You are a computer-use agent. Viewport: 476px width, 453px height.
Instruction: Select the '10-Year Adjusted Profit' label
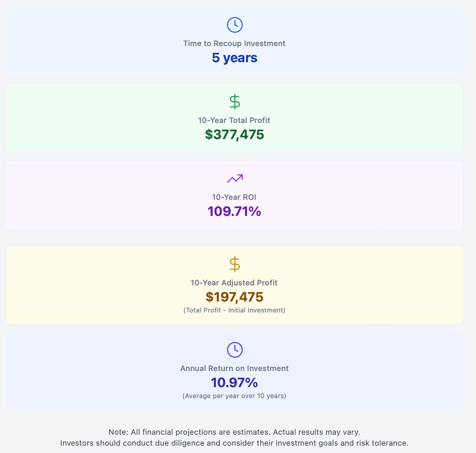coord(234,283)
